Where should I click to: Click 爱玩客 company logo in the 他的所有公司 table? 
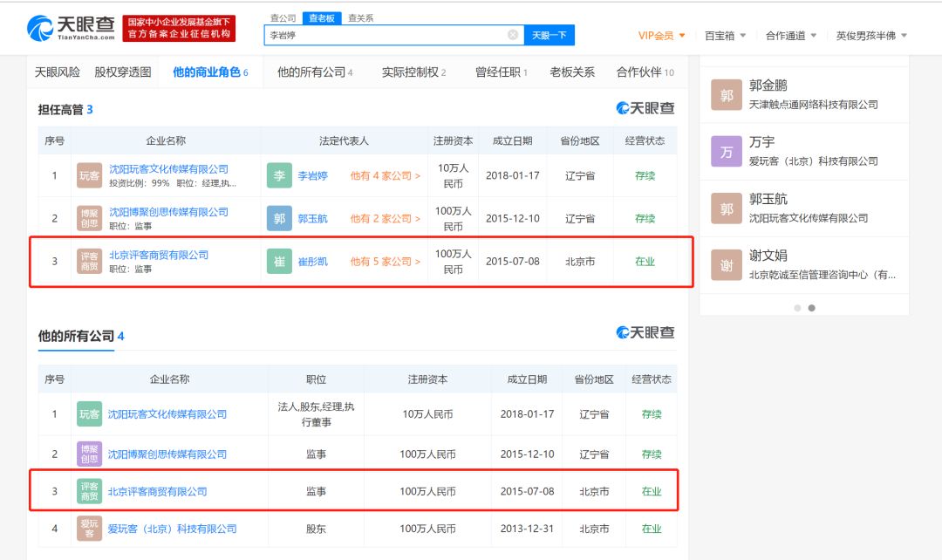[89, 529]
